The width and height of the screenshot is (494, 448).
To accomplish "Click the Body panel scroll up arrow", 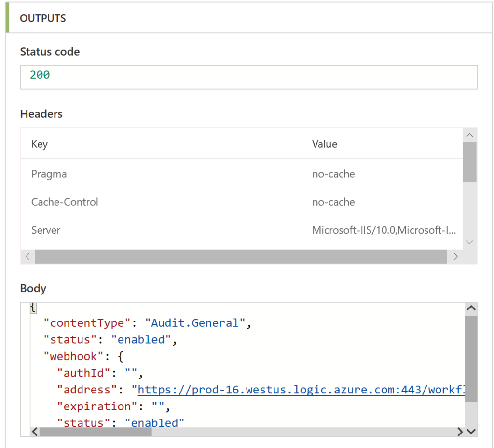I will click(x=471, y=308).
